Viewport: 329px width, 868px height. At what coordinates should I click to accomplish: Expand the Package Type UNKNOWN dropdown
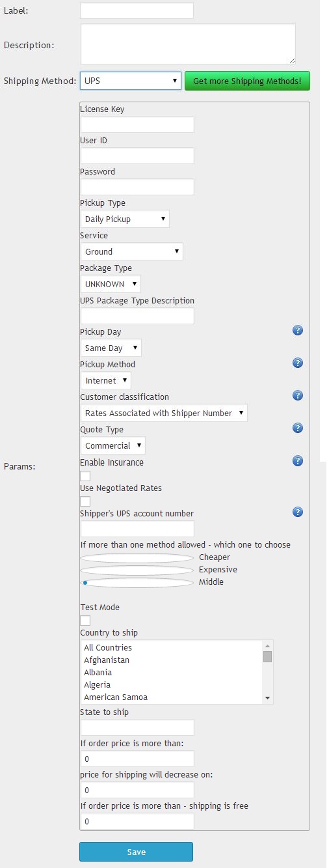pyautogui.click(x=111, y=284)
